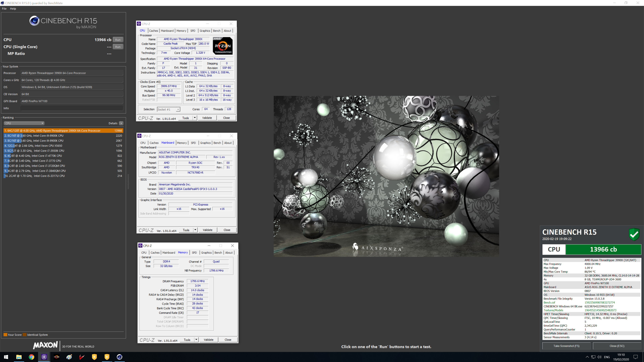
Task: Click Take Screenshot (F5) in BenchMate
Action: click(x=566, y=346)
